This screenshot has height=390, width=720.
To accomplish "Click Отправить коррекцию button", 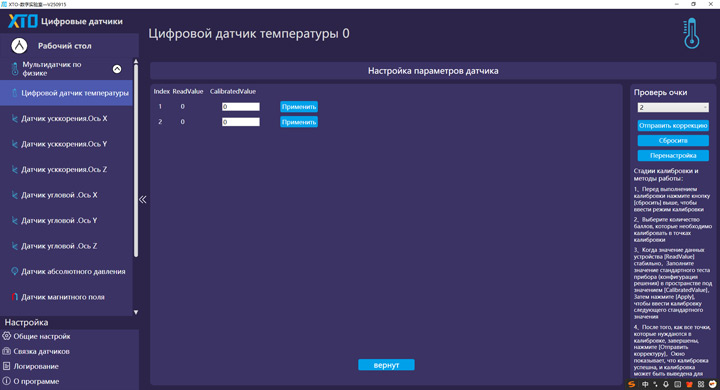I will pyautogui.click(x=673, y=125).
